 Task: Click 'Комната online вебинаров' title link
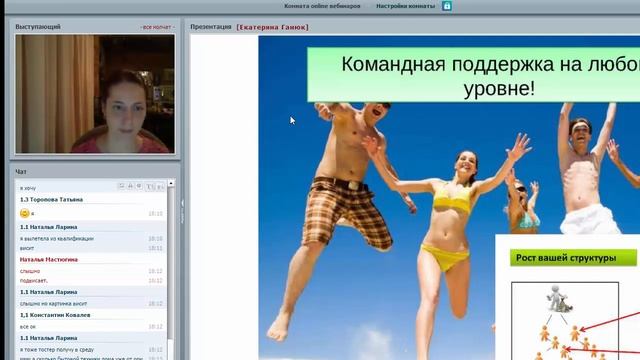pos(322,6)
